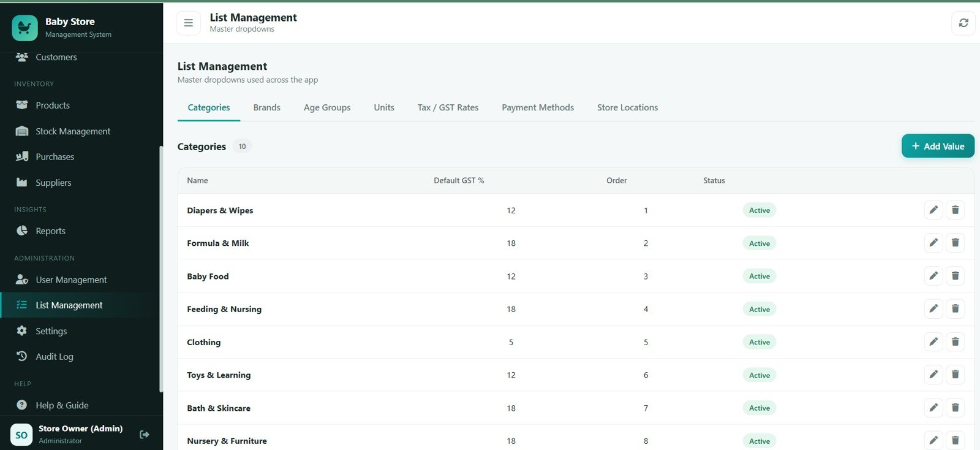
Task: Edit the Clothing category
Action: pyautogui.click(x=933, y=342)
